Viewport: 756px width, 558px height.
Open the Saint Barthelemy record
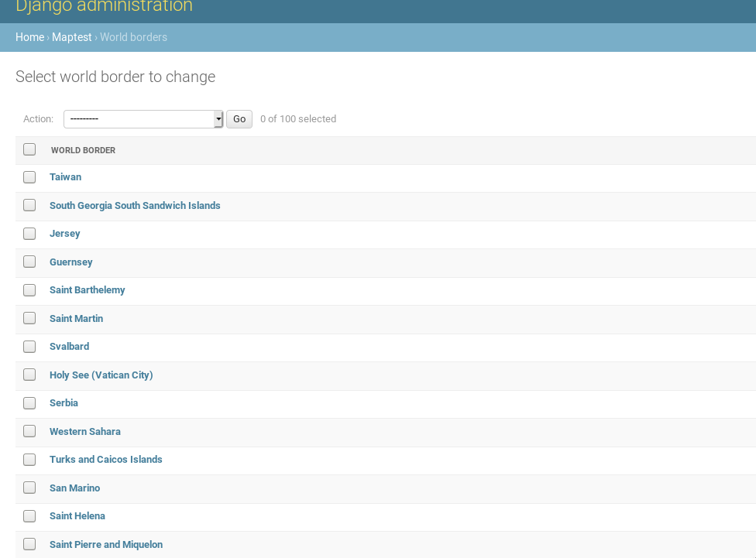coord(87,290)
